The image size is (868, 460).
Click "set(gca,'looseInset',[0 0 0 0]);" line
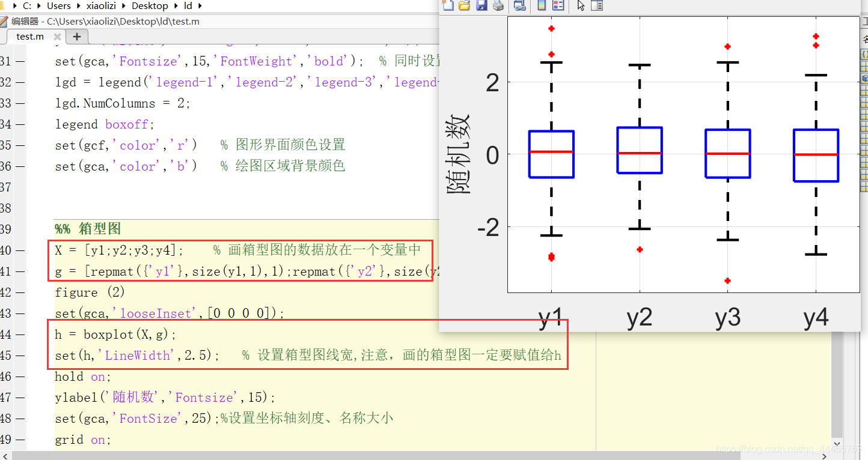[170, 313]
